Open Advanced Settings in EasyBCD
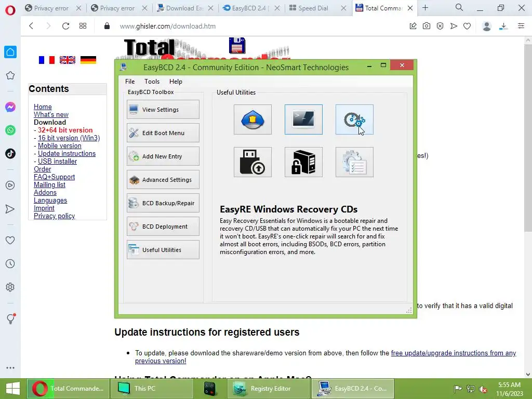 [163, 179]
